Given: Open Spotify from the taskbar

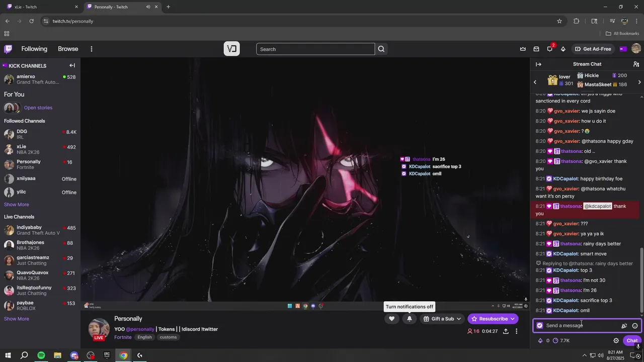Looking at the screenshot, I should tap(41, 355).
